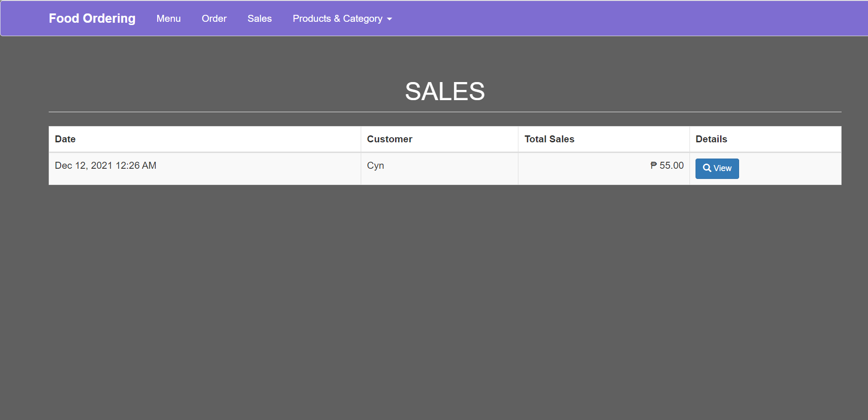Image resolution: width=868 pixels, height=420 pixels.
Task: Click the Date column header
Action: point(65,139)
